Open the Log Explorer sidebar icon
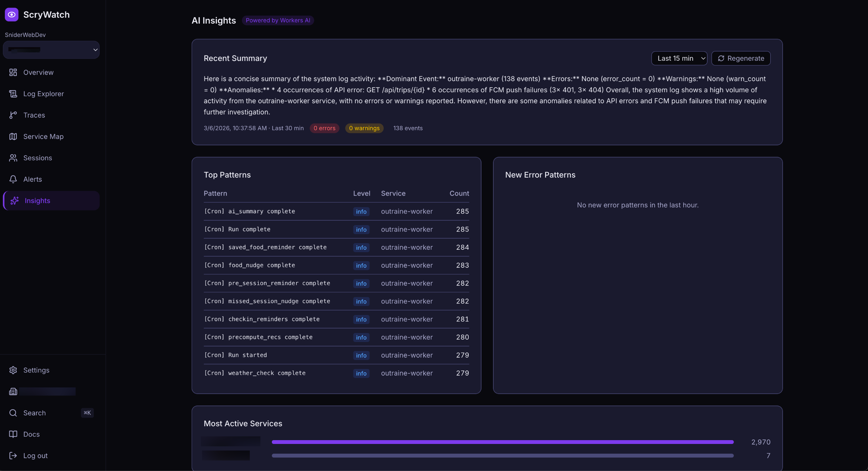Image resolution: width=868 pixels, height=471 pixels. pos(13,94)
